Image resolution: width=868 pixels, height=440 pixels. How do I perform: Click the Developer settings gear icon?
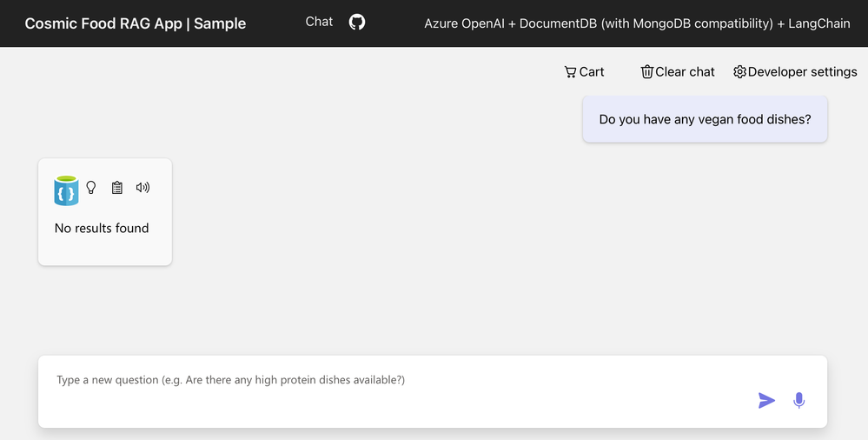click(x=739, y=72)
